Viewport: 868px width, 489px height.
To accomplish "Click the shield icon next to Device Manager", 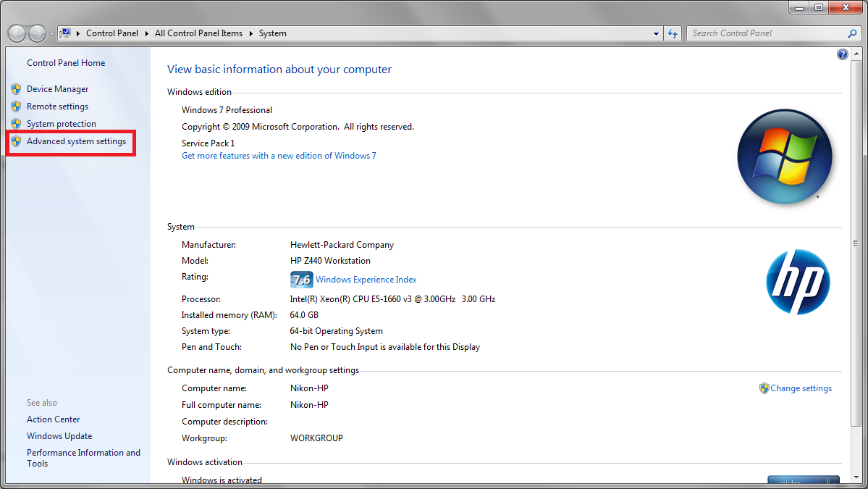I will 16,89.
